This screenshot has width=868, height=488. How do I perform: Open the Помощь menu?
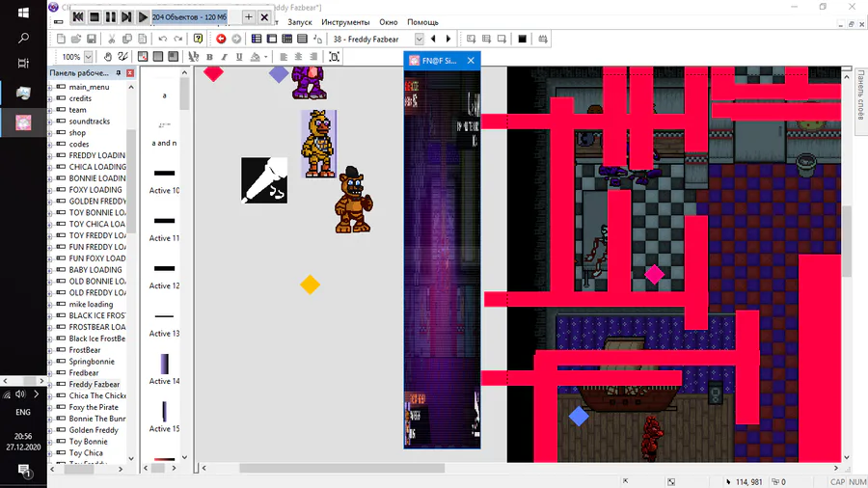click(423, 22)
